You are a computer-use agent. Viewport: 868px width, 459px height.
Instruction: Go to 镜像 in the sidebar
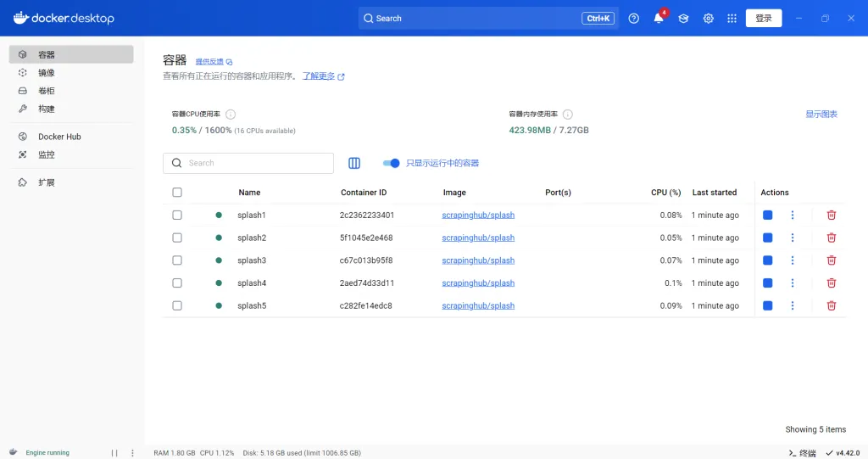[x=47, y=73]
